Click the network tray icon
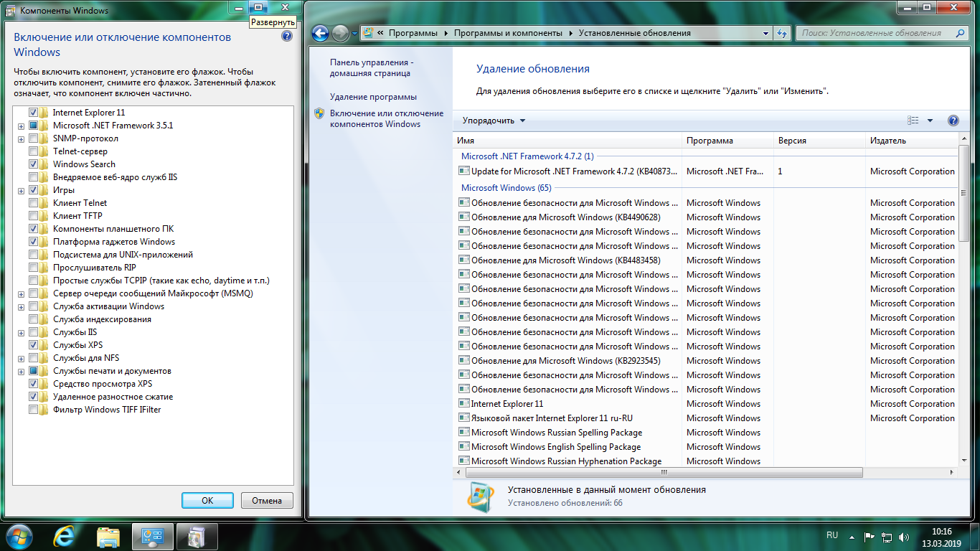Screen dimensions: 980x551 [887, 536]
